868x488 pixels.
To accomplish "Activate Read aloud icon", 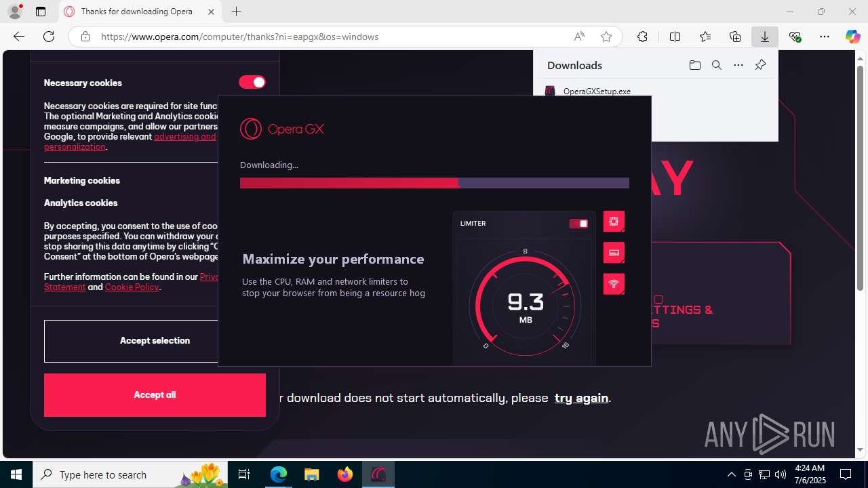I will coord(579,37).
